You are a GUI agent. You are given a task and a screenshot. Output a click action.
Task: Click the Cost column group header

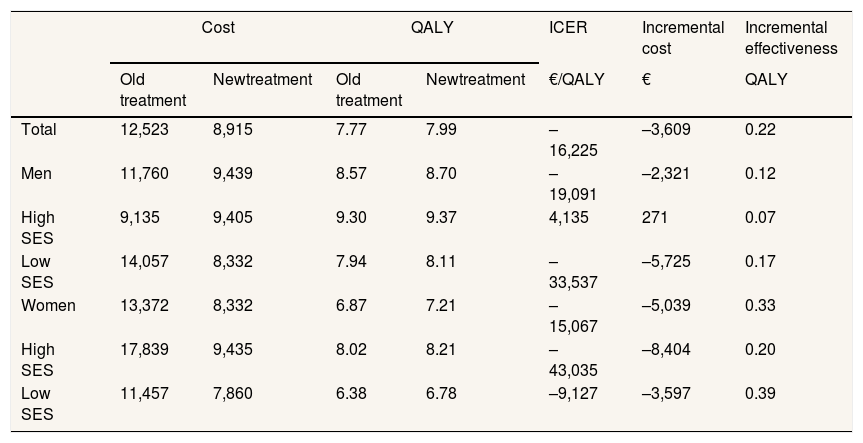pos(218,28)
